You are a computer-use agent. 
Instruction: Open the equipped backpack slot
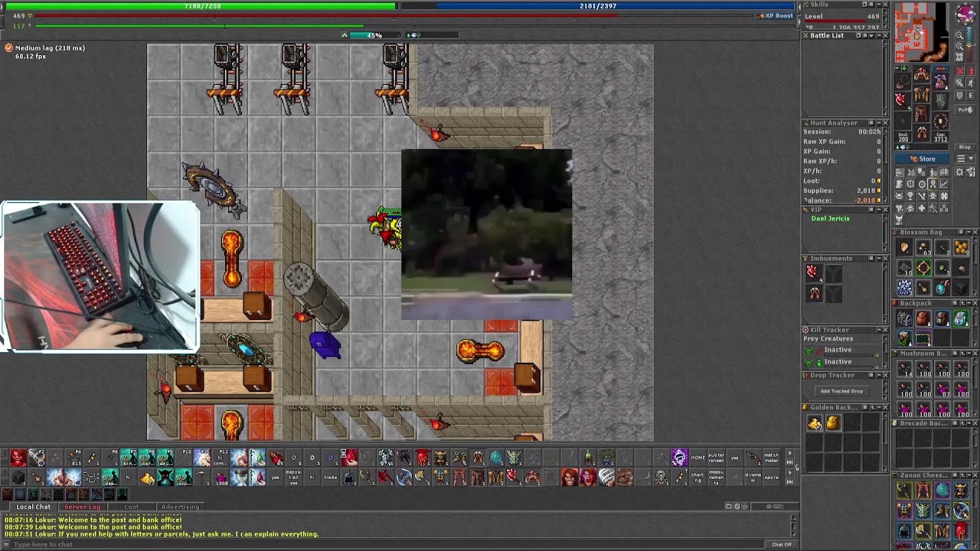tap(940, 81)
